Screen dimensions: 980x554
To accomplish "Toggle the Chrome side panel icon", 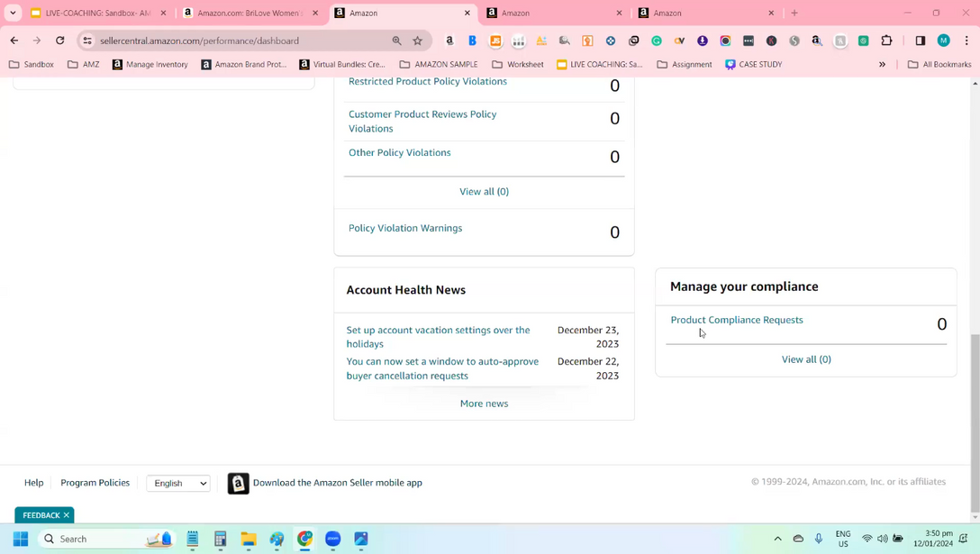I will pos(920,41).
